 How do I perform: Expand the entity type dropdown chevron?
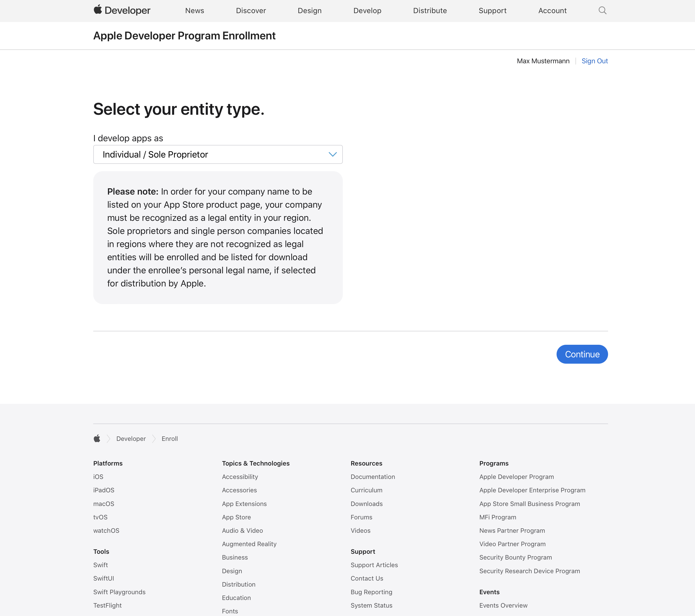point(333,154)
